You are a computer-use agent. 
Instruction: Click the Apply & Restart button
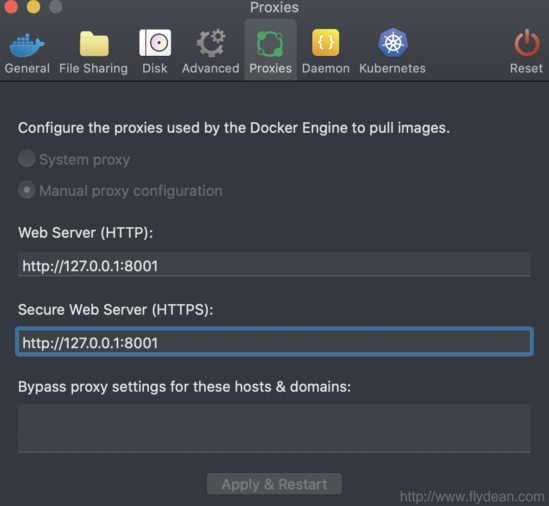[274, 484]
